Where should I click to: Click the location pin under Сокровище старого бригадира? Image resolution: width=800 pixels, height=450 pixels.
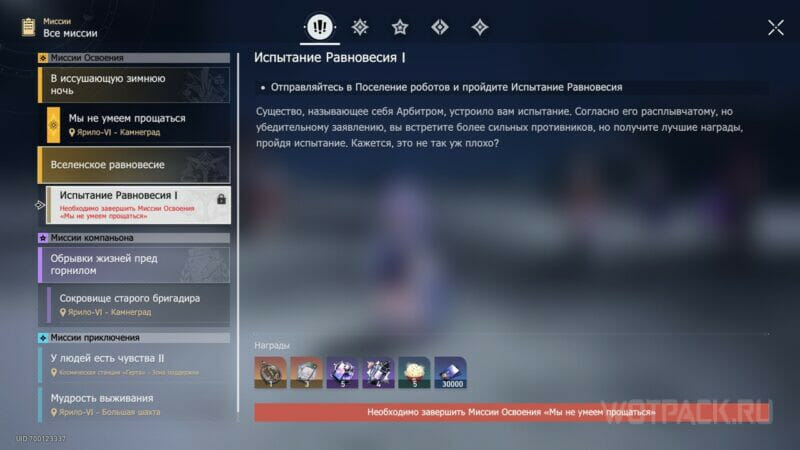click(63, 312)
